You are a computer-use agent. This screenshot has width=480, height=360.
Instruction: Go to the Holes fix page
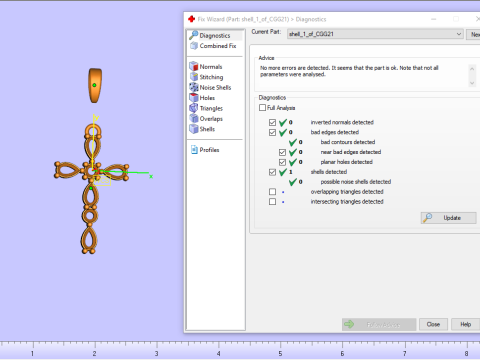tap(207, 98)
